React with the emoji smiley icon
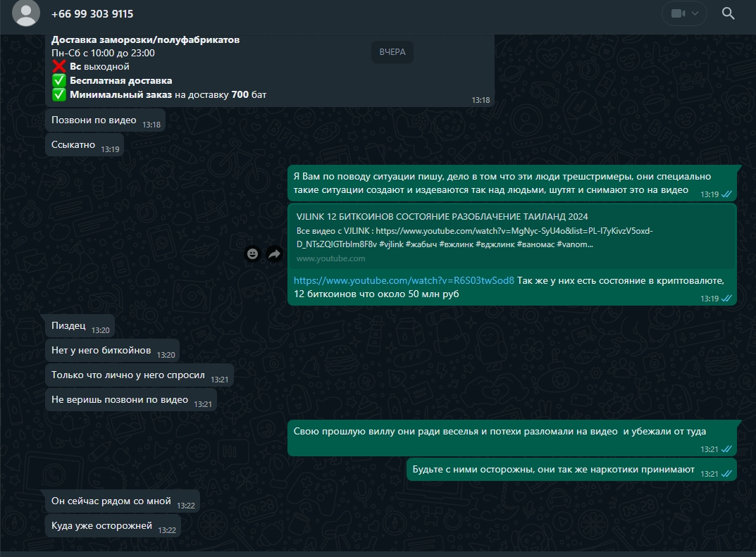This screenshot has width=756, height=557. coord(252,254)
